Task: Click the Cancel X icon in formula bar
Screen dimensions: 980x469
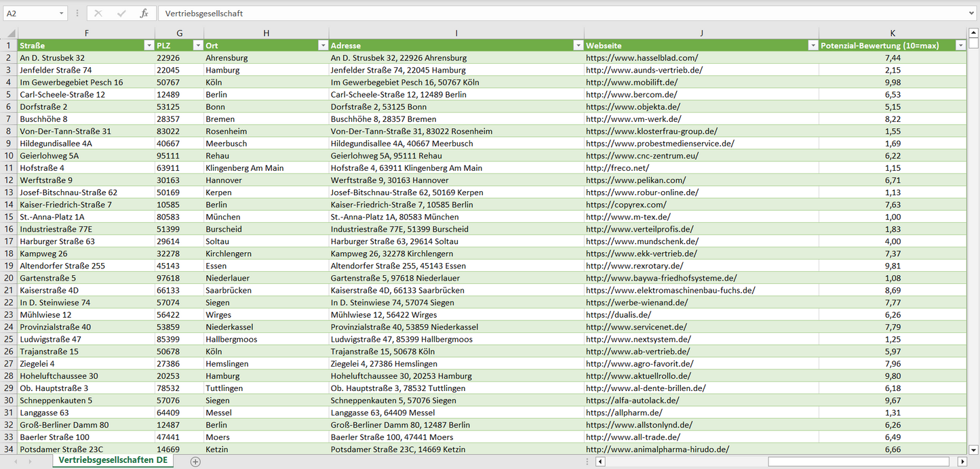Action: pyautogui.click(x=98, y=14)
